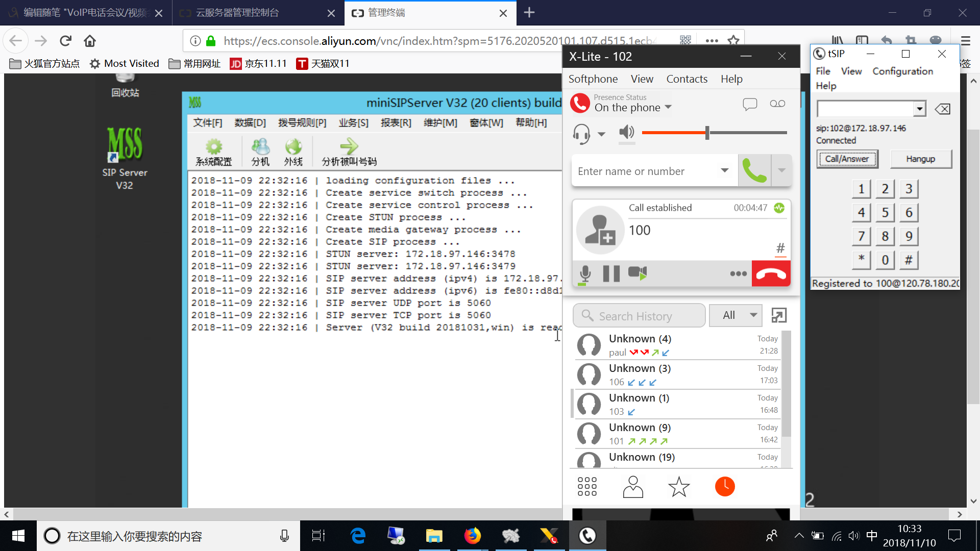The image size is (980, 551).
Task: Open X-Lite dialpad tab icon
Action: 587,487
